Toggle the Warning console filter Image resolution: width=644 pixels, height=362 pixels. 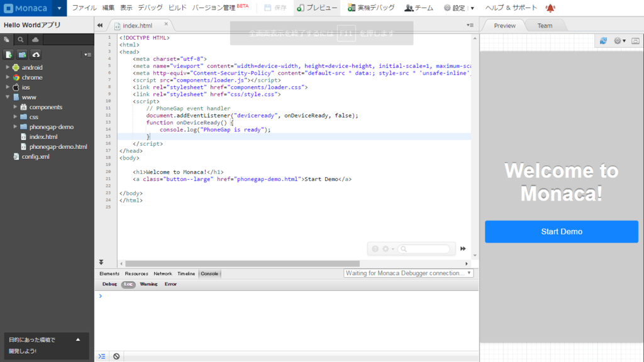click(x=148, y=284)
